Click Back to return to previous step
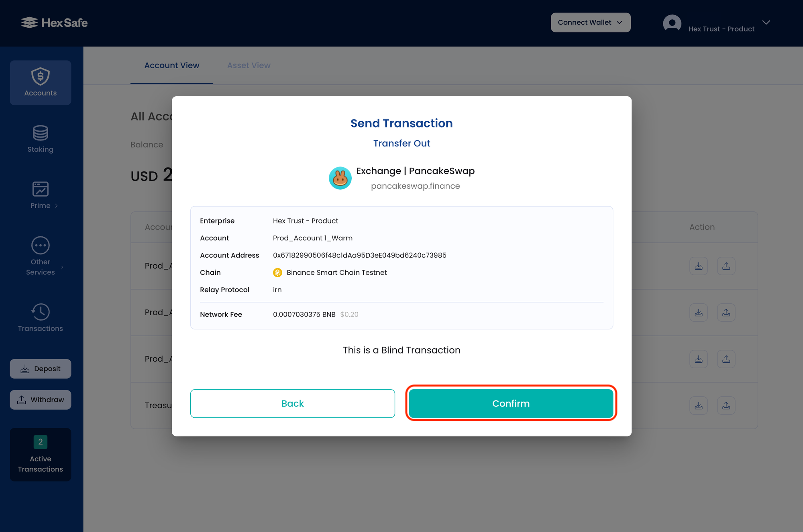Screen dimensions: 803x532 (293, 403)
